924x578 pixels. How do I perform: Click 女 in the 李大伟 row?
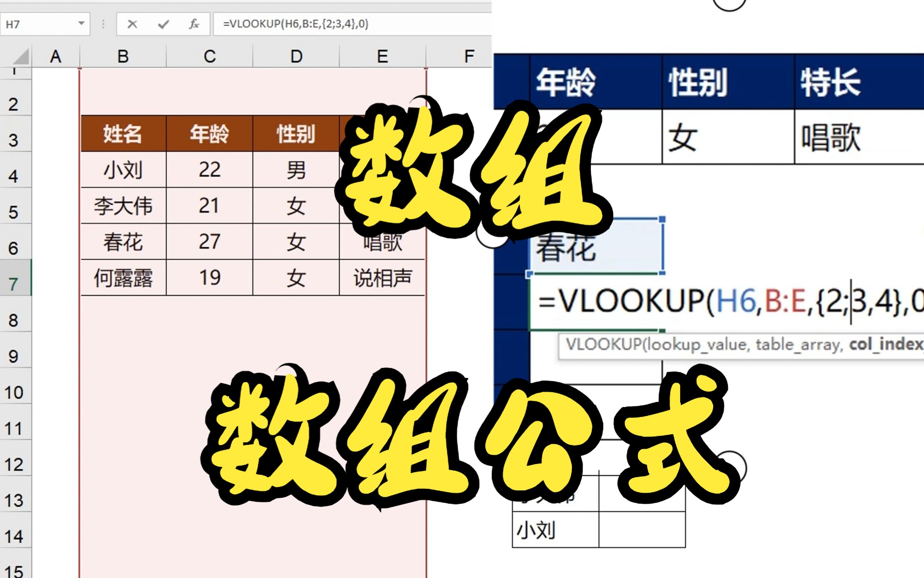tap(296, 206)
